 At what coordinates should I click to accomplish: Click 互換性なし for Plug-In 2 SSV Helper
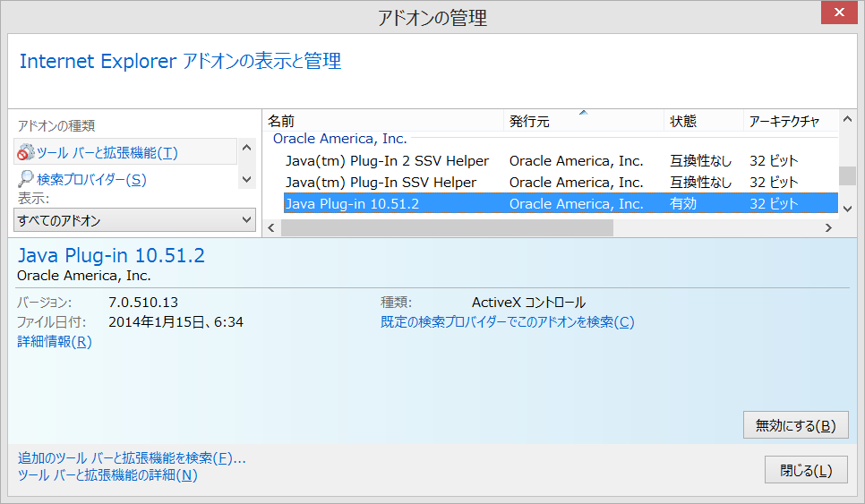coord(700,160)
